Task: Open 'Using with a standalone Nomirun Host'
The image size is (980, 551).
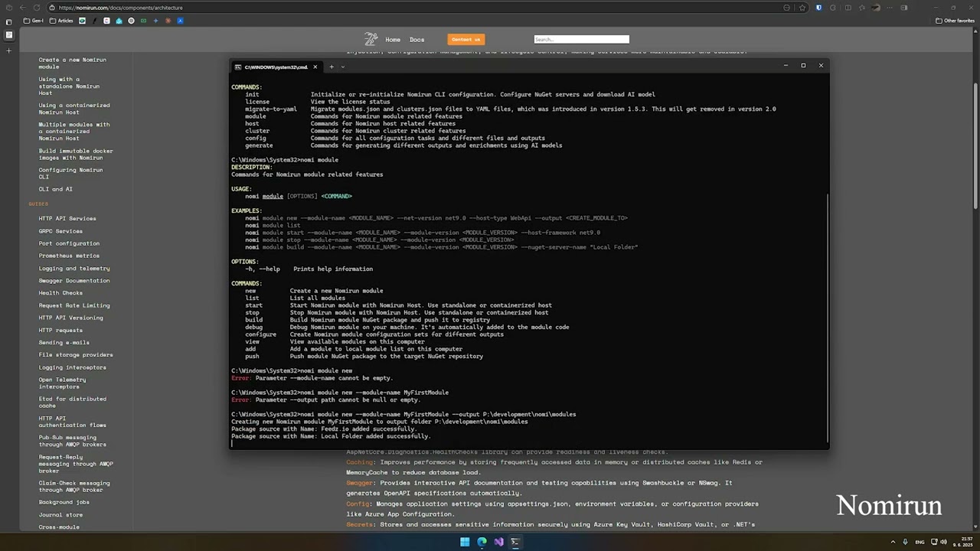Action: 69,86
